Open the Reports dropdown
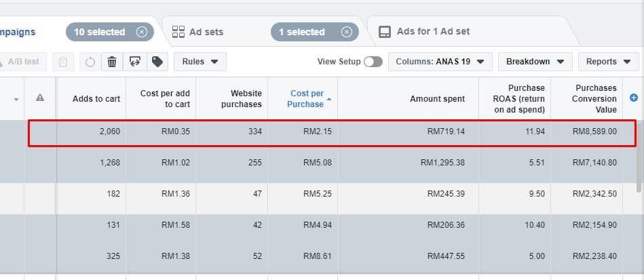Viewport: 644px width, 280px height. click(x=608, y=62)
